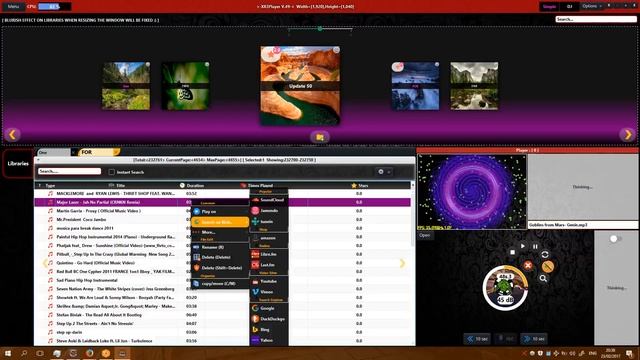Play the track in player
The width and height of the screenshot is (640, 360).
522,246
